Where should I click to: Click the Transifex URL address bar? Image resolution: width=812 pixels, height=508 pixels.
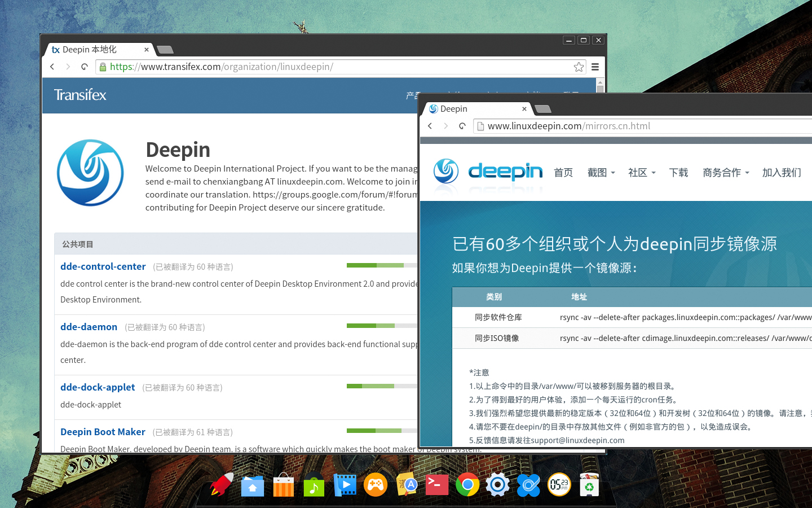pos(341,67)
